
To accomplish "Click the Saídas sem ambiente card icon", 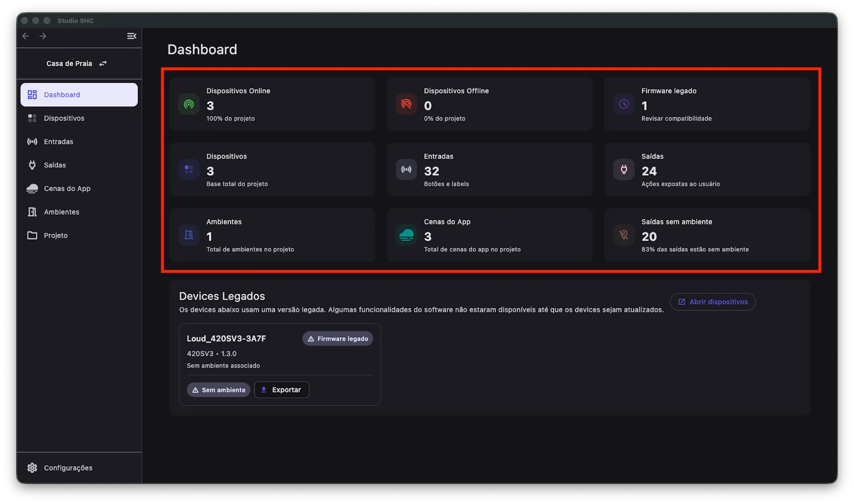I will pos(624,235).
